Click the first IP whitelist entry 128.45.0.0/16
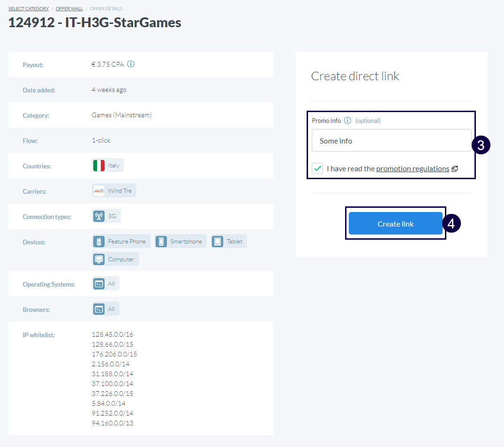The image size is (504, 447). coord(113,334)
